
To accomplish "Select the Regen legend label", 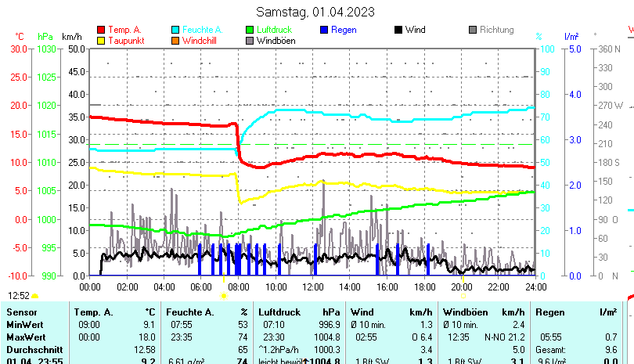I will coord(344,30).
